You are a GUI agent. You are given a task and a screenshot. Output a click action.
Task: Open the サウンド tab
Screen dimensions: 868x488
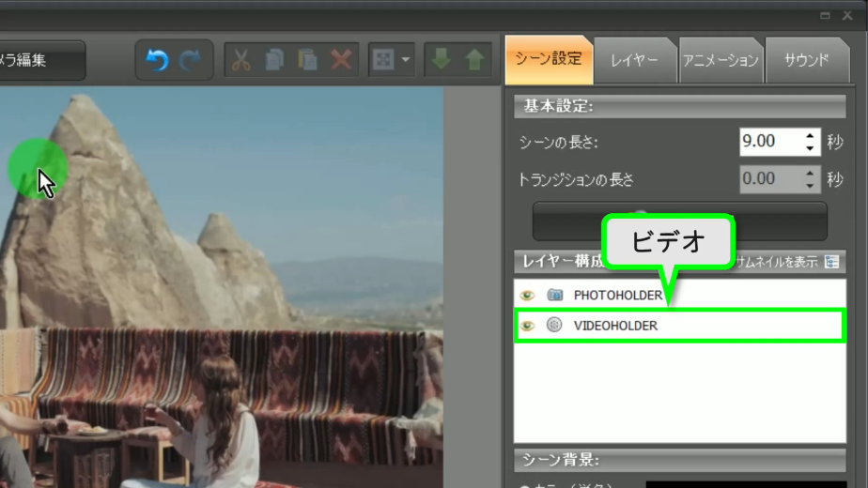click(x=806, y=60)
